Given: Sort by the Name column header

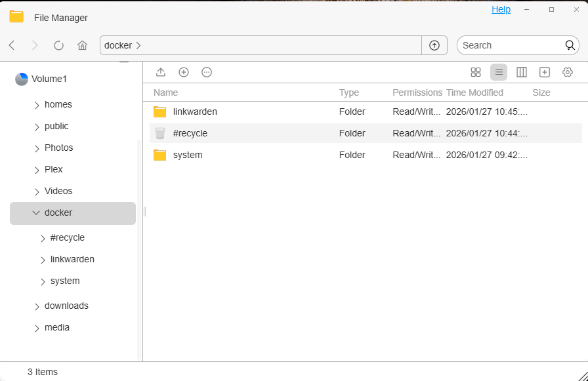Looking at the screenshot, I should pos(166,92).
